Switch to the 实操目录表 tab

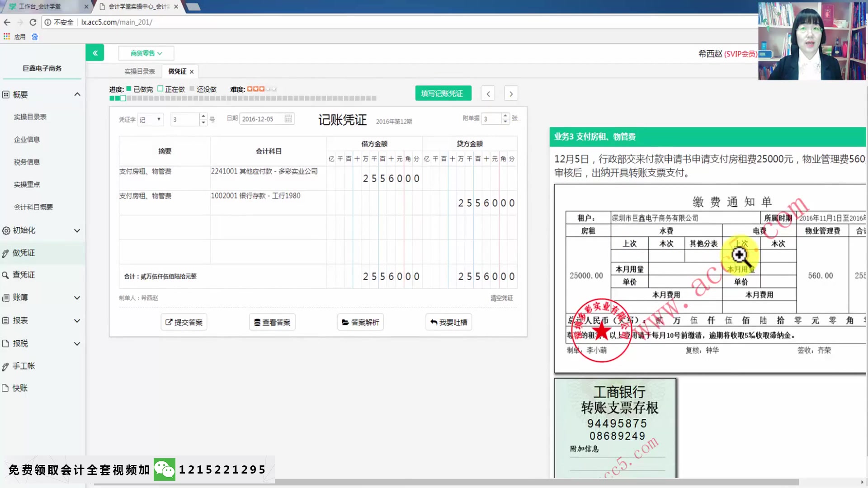pos(139,71)
